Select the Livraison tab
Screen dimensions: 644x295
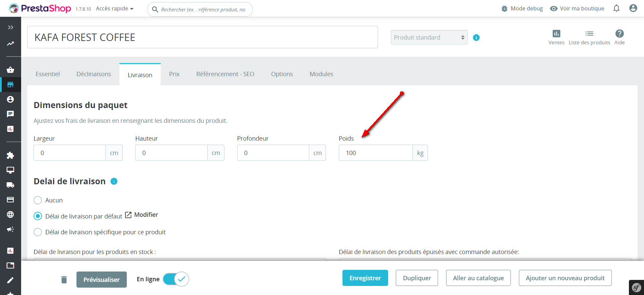(140, 75)
